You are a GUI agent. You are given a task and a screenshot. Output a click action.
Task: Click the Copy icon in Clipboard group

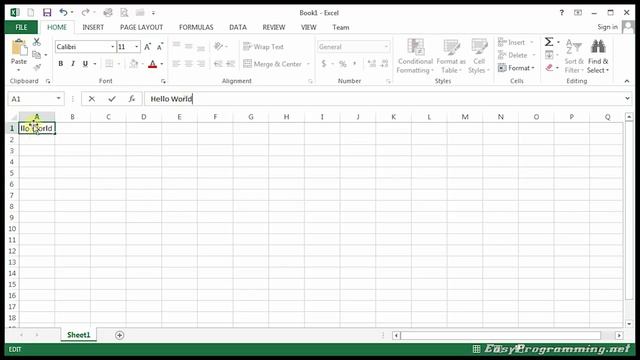[x=37, y=55]
